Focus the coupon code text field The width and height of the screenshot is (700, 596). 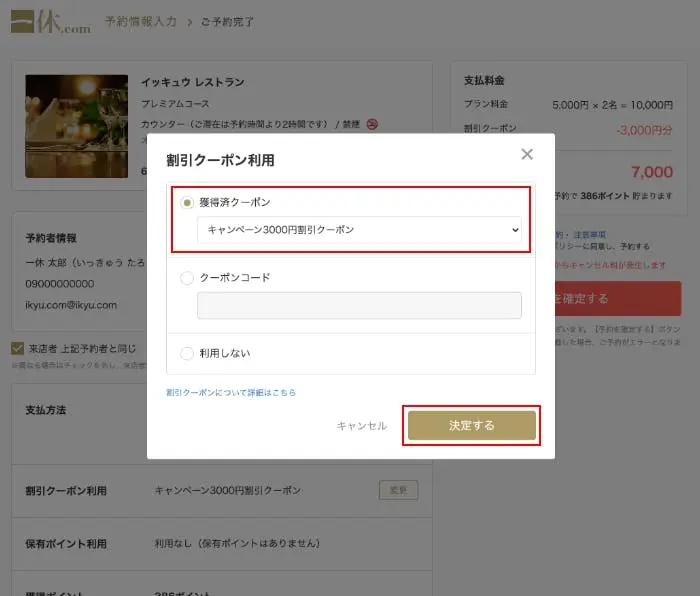coord(359,305)
